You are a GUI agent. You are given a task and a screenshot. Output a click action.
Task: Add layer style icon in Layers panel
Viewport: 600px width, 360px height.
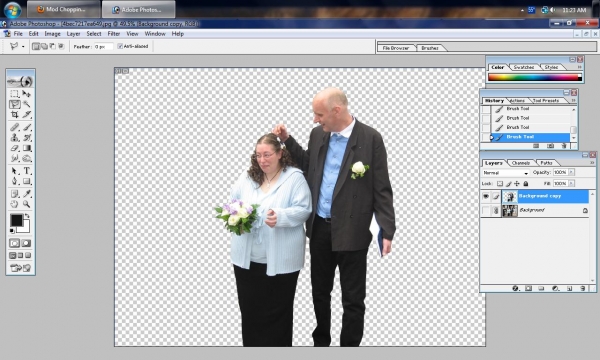[515, 288]
